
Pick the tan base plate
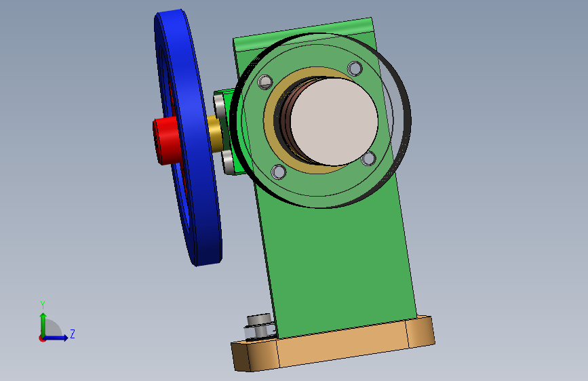pos(333,344)
